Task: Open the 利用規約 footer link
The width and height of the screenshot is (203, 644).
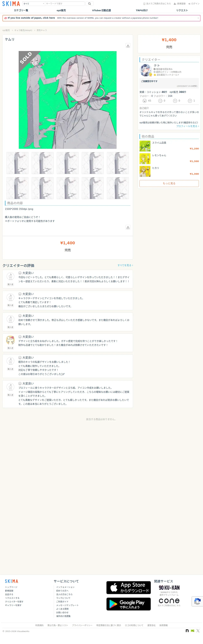Action: [x=39, y=626]
